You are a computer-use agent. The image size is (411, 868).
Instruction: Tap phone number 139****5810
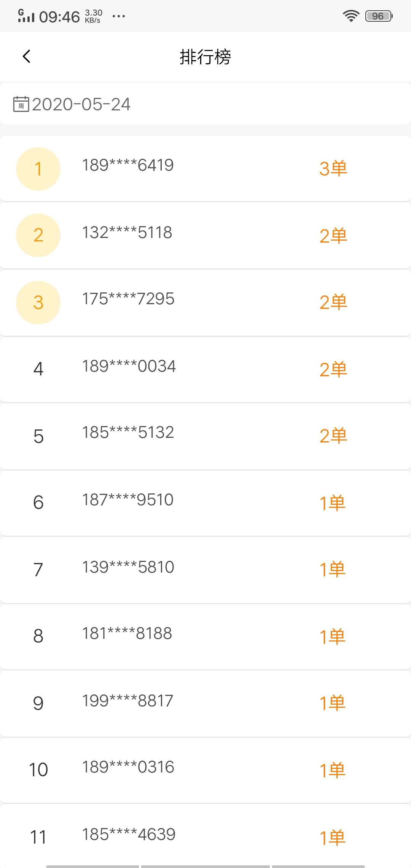(128, 567)
